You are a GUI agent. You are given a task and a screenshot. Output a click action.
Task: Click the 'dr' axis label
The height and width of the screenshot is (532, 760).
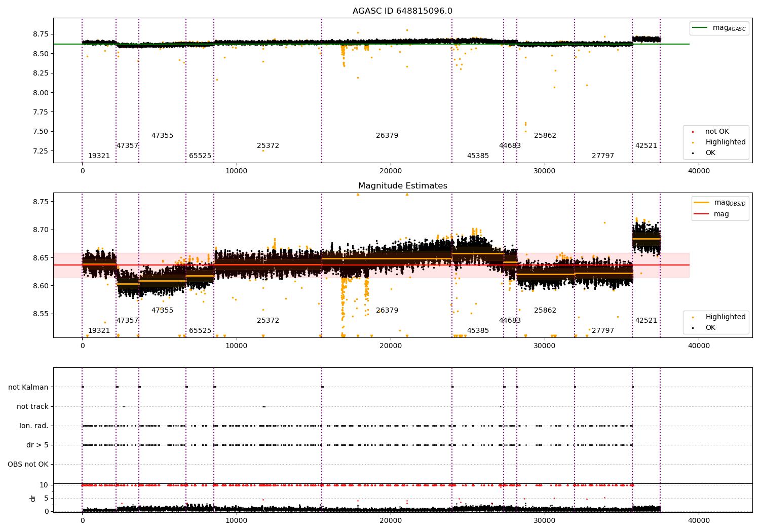click(x=33, y=498)
